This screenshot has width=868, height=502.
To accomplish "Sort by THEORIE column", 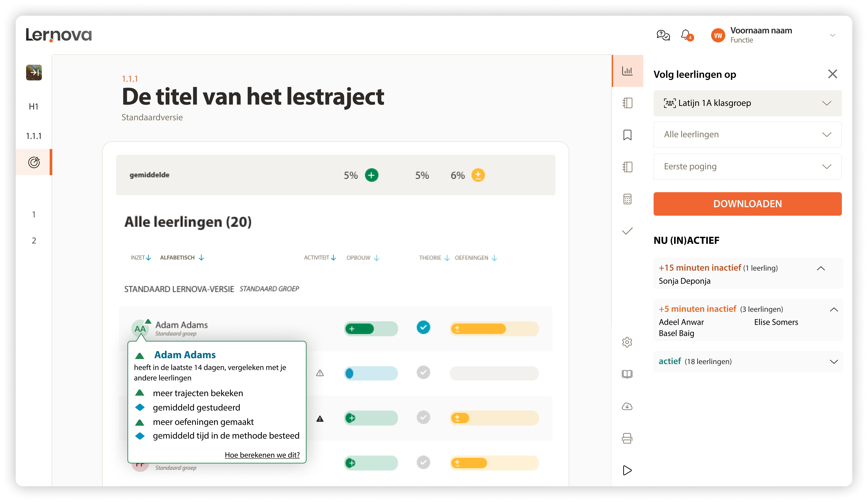I will click(x=434, y=257).
